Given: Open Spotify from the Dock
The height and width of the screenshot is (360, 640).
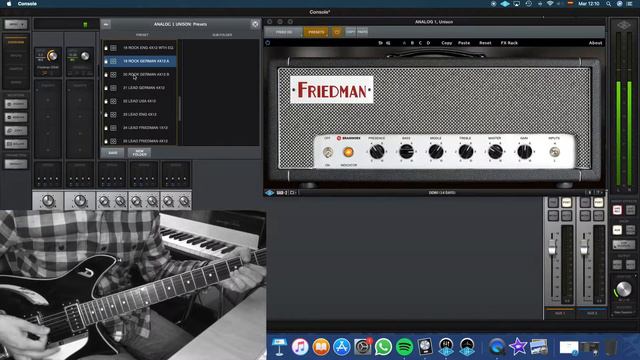Looking at the screenshot, I should tap(404, 347).
